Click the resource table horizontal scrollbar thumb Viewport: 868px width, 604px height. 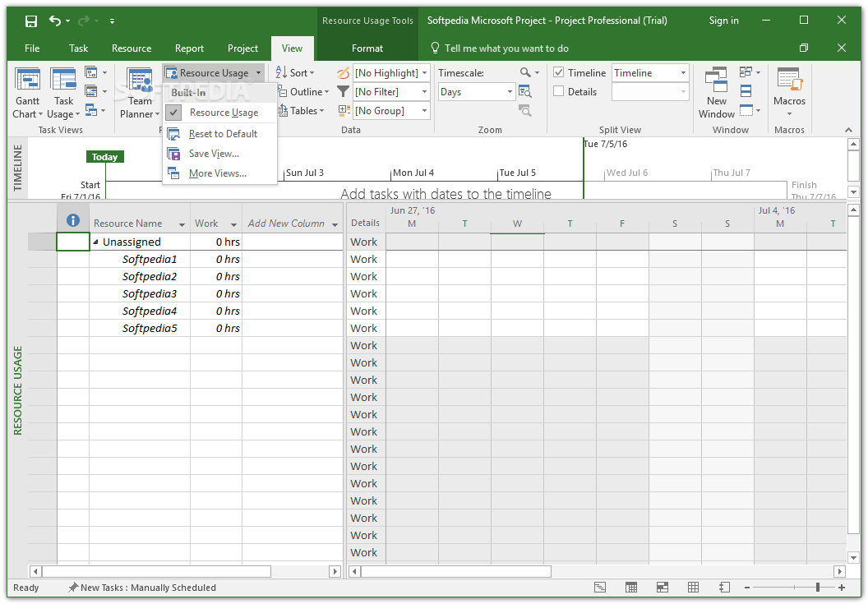(x=157, y=571)
